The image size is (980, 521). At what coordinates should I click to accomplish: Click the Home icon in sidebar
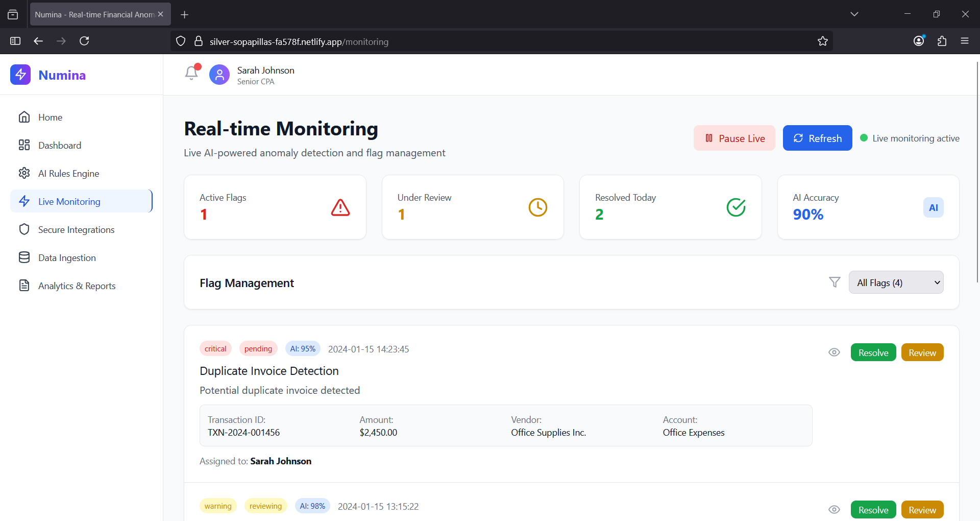(24, 117)
